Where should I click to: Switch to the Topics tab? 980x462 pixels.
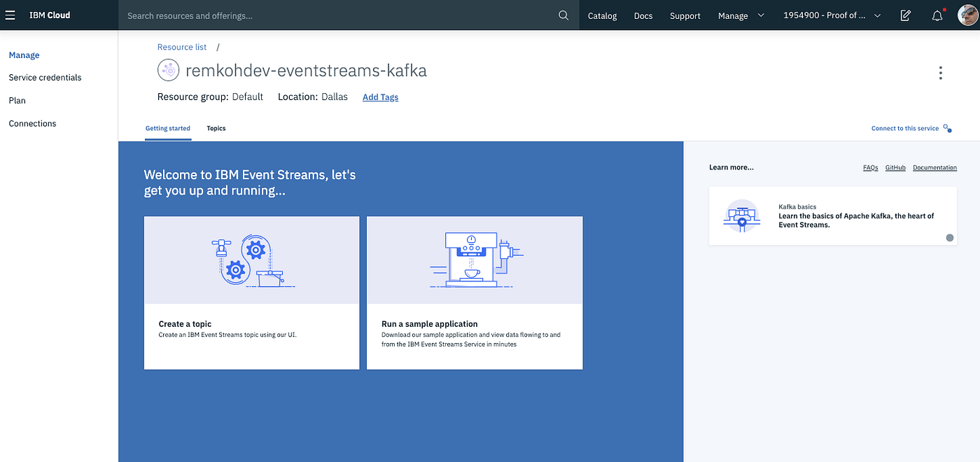[216, 128]
